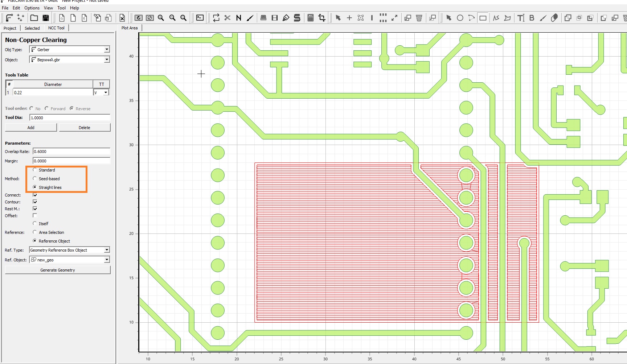This screenshot has height=364, width=627.
Task: Select the NCC tool N icon
Action: [239, 18]
